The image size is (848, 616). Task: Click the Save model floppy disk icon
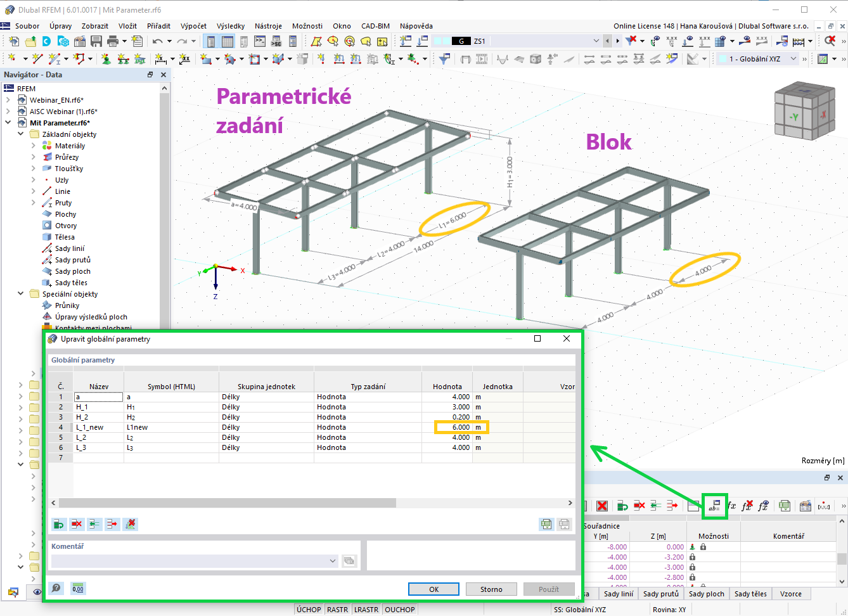click(96, 41)
